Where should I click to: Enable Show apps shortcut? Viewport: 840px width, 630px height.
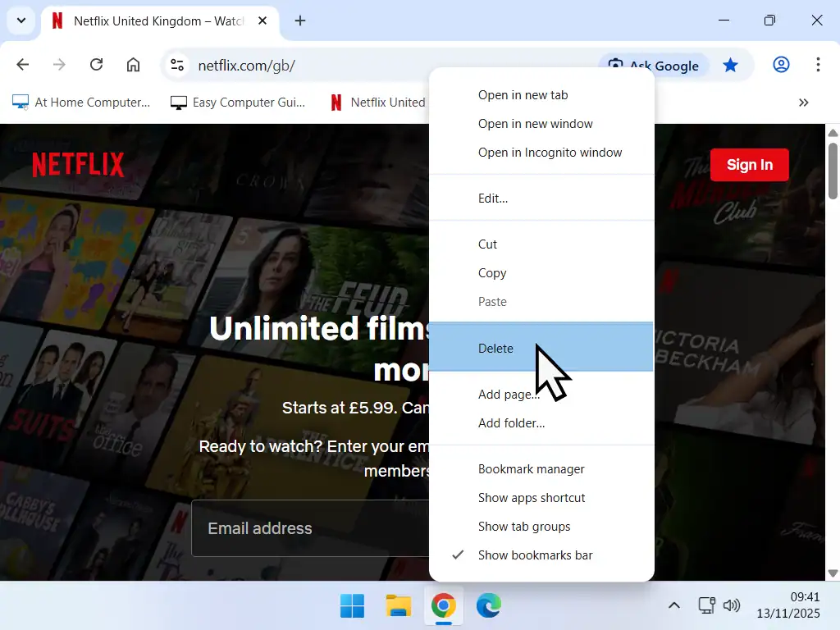point(532,497)
